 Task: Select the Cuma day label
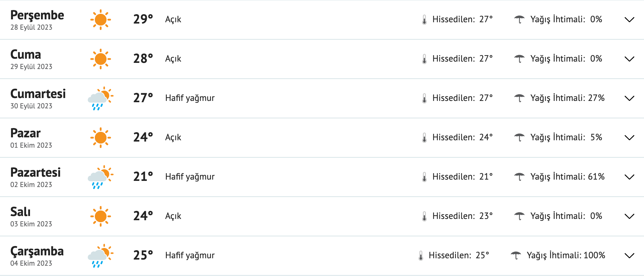[x=26, y=54]
